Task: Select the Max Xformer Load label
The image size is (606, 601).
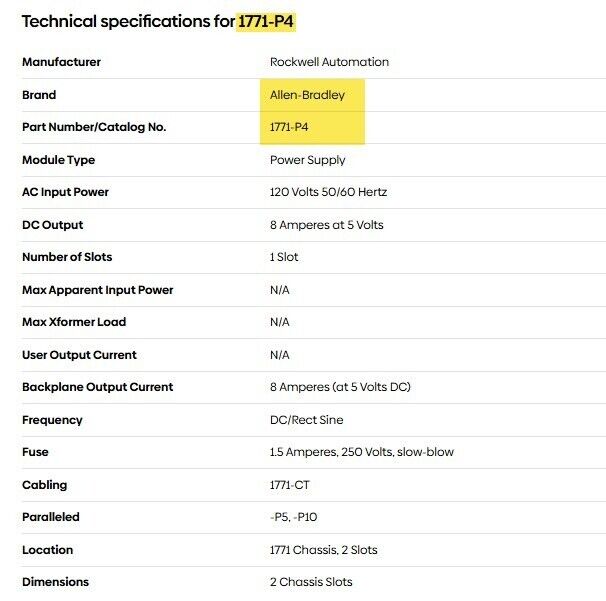Action: 74,322
